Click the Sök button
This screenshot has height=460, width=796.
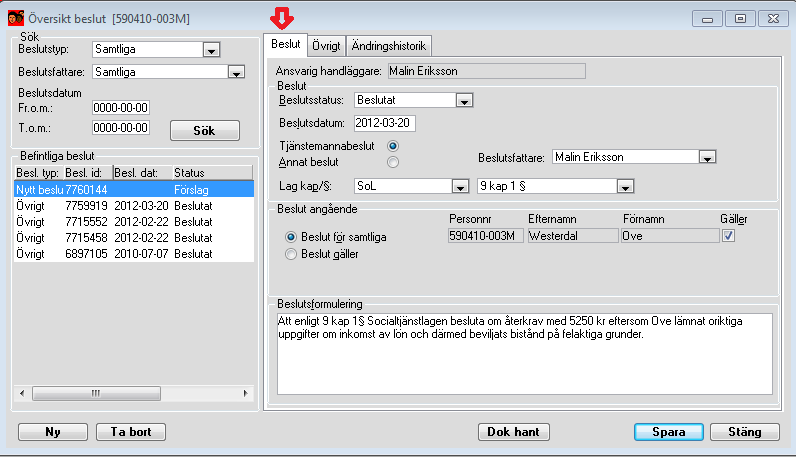[x=205, y=130]
